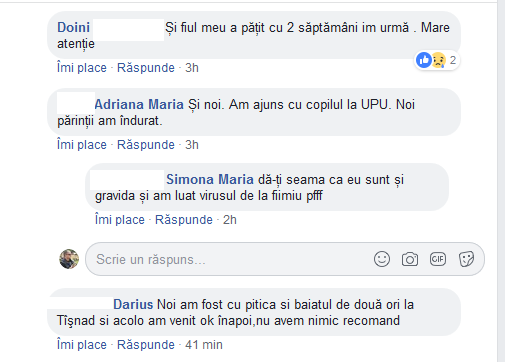Like Doini's comment with 'Îmi place'
Image resolution: width=505 pixels, height=362 pixels.
82,68
